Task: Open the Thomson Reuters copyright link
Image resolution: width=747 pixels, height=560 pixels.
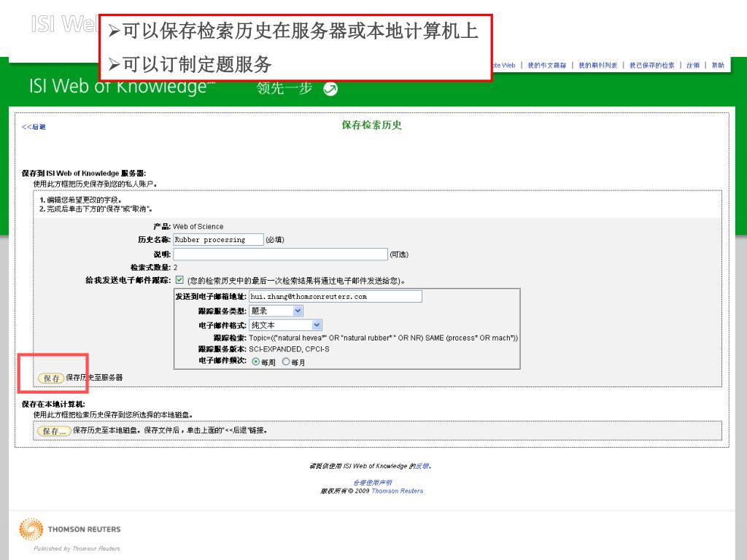Action: tap(398, 491)
